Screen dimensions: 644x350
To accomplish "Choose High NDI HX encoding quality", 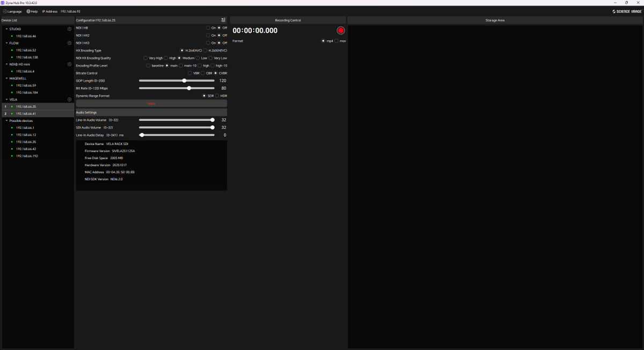I will 166,58.
